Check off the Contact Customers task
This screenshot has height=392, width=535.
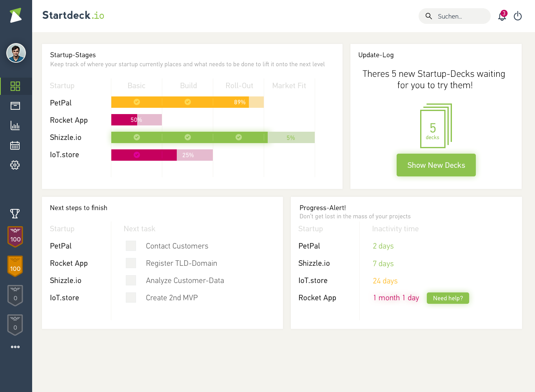pyautogui.click(x=131, y=246)
